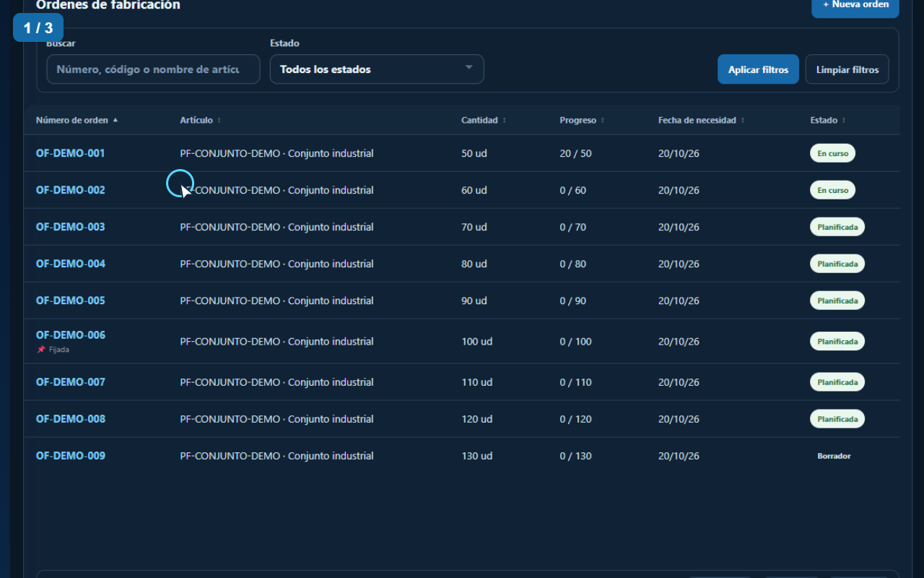Click quantity cell '50 ud'
The height and width of the screenshot is (578, 924).
coord(474,154)
